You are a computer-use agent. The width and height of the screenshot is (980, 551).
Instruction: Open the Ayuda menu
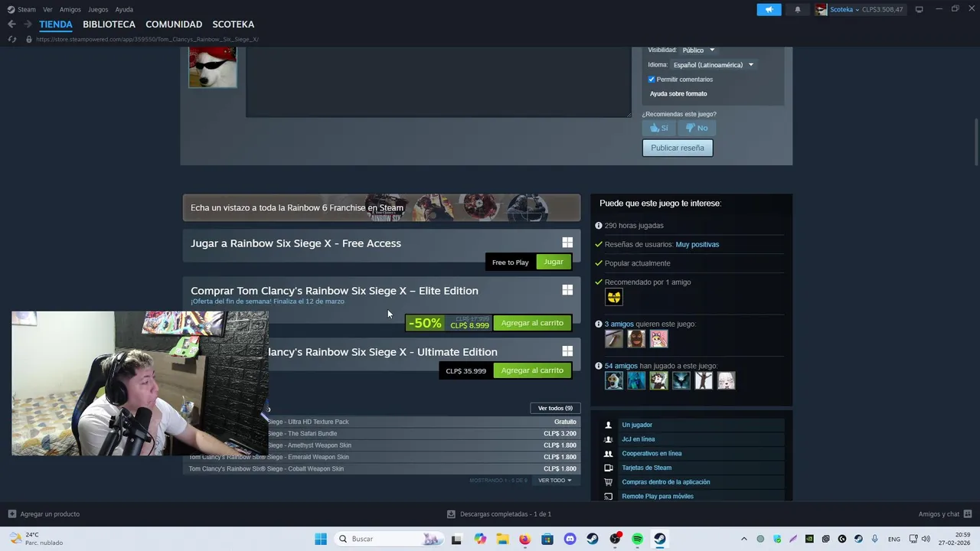(124, 9)
